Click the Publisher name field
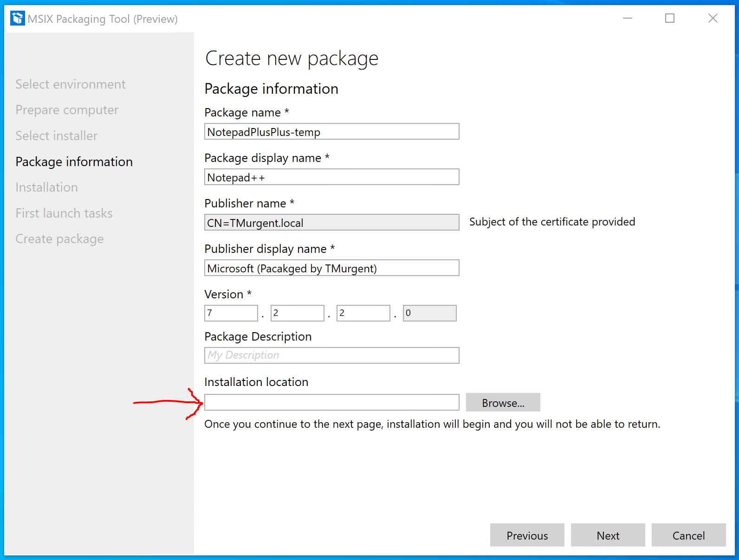The image size is (739, 560). pyautogui.click(x=332, y=222)
